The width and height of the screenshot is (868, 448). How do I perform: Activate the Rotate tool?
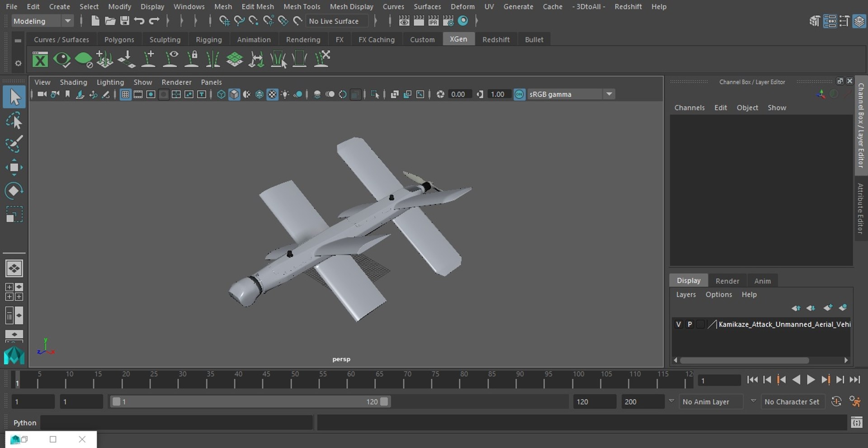(x=14, y=191)
